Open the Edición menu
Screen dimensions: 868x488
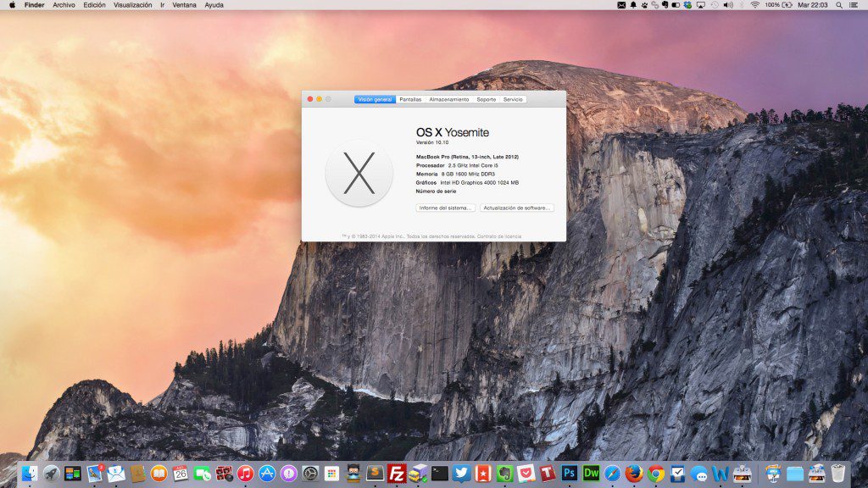point(94,5)
